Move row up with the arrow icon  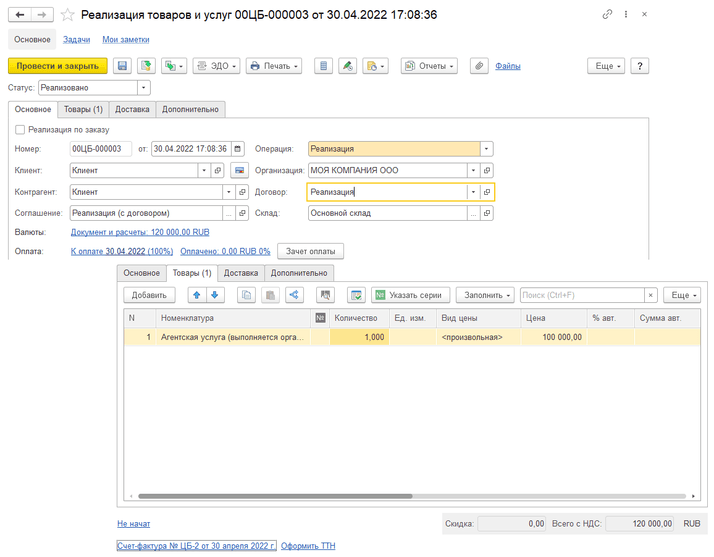pos(196,295)
